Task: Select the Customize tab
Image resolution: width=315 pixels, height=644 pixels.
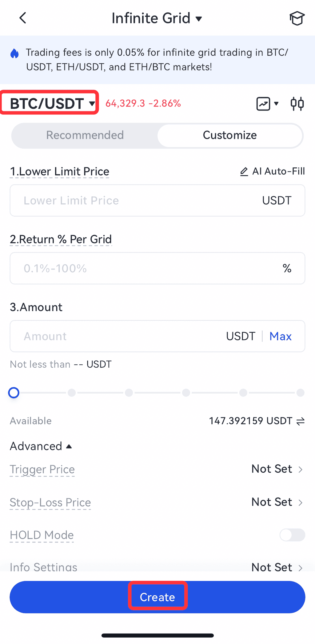Action: pyautogui.click(x=230, y=135)
